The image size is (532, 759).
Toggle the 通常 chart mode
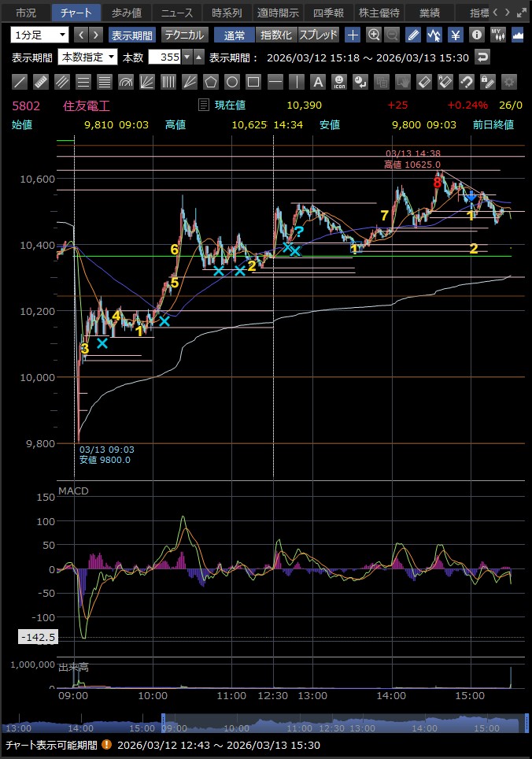point(235,35)
